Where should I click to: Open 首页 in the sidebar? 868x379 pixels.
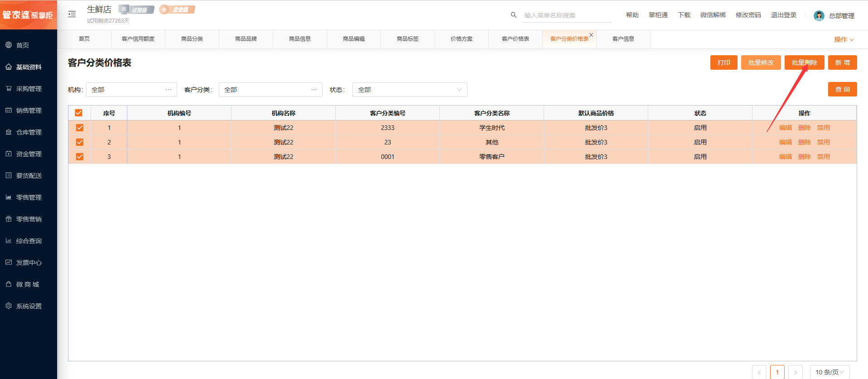click(x=29, y=45)
